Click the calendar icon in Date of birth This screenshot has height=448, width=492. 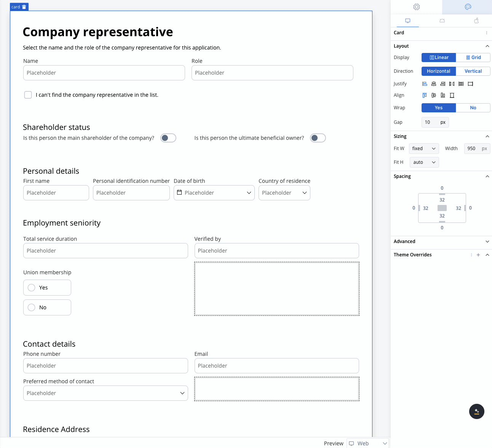pos(179,192)
